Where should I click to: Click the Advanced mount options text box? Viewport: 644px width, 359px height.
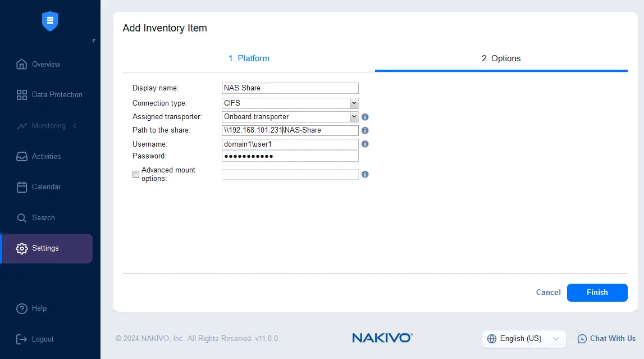pyautogui.click(x=290, y=174)
